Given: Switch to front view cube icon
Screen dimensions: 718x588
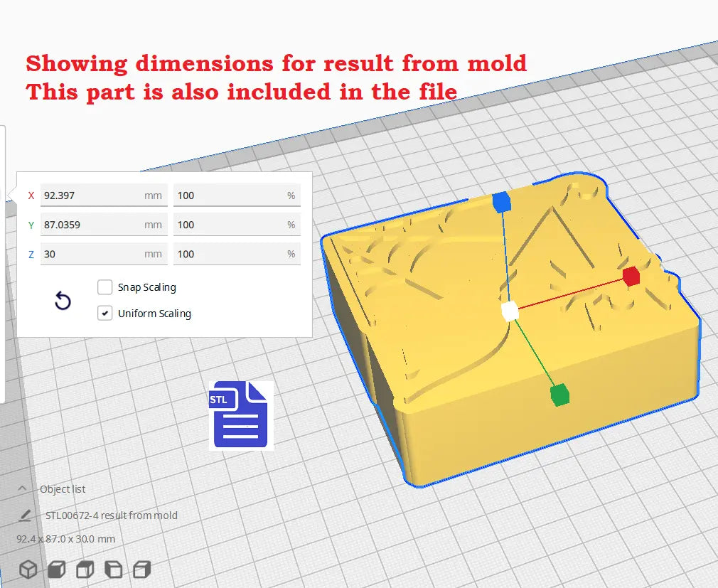Looking at the screenshot, I should 57,570.
